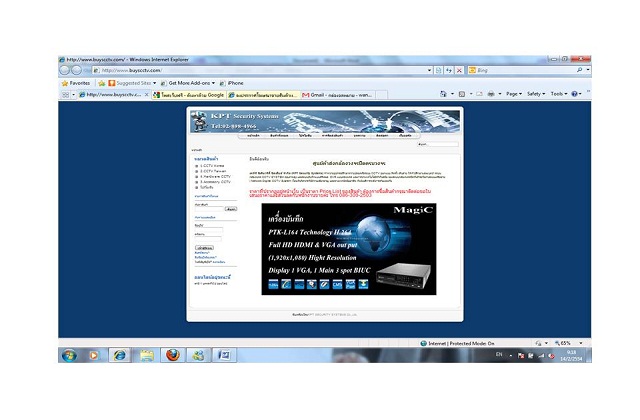Click the browser Forward arrow button
This screenshot has width=640, height=420.
point(76,70)
